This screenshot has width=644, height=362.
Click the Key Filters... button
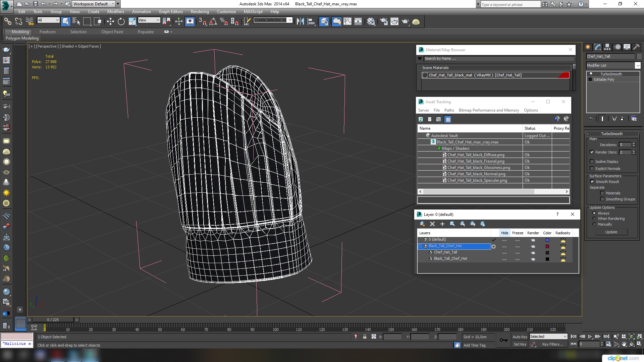click(552, 344)
